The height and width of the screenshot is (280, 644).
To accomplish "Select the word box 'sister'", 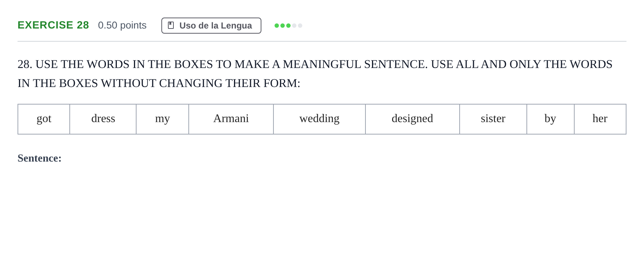I will [493, 119].
